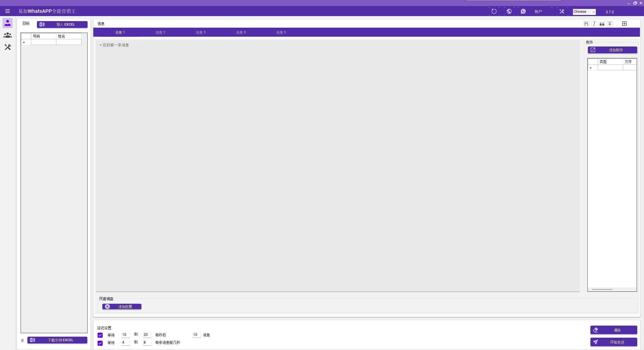Click the wrench settings icon in top bar

click(562, 11)
